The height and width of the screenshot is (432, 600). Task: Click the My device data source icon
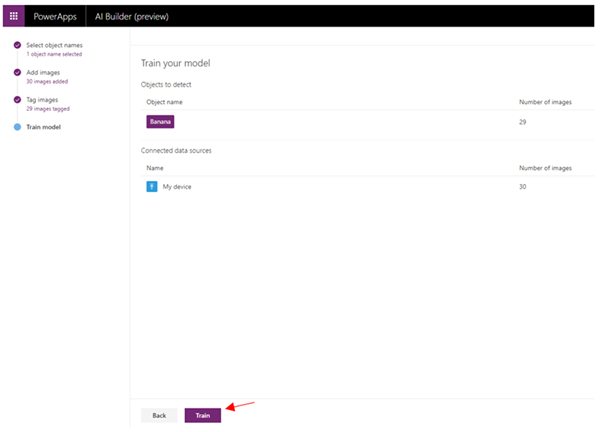(x=152, y=187)
